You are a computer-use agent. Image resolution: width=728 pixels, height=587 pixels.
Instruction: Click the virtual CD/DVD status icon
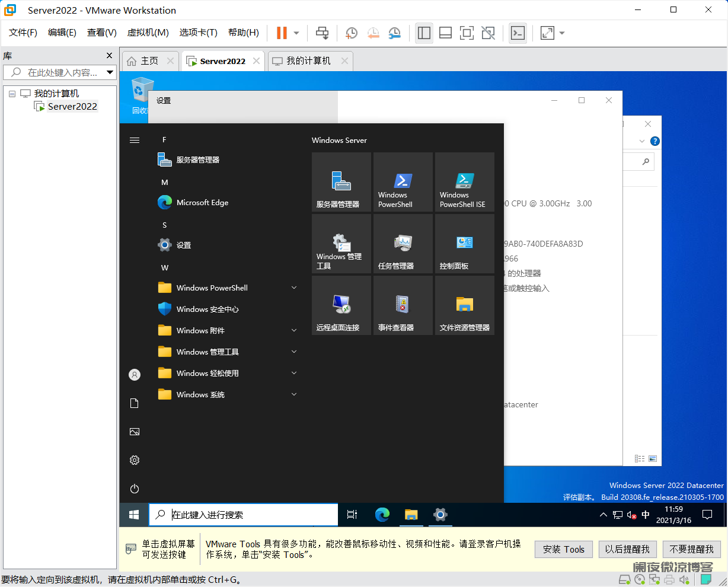pos(640,579)
